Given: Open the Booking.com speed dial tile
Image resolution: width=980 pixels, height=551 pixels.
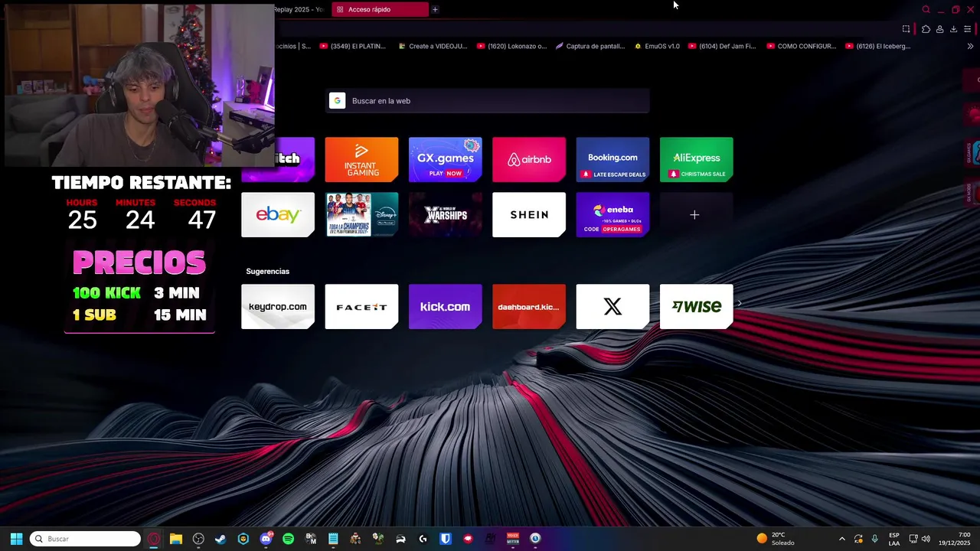Looking at the screenshot, I should pos(612,159).
